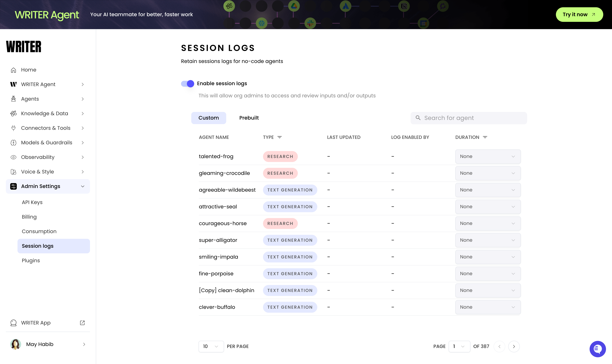Collapse the Admin Settings section

[x=83, y=186]
